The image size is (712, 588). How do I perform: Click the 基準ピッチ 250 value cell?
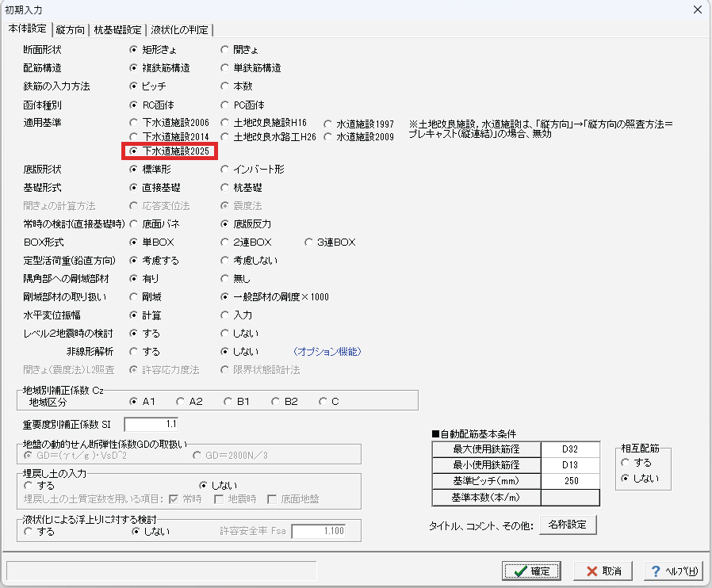[x=570, y=481]
